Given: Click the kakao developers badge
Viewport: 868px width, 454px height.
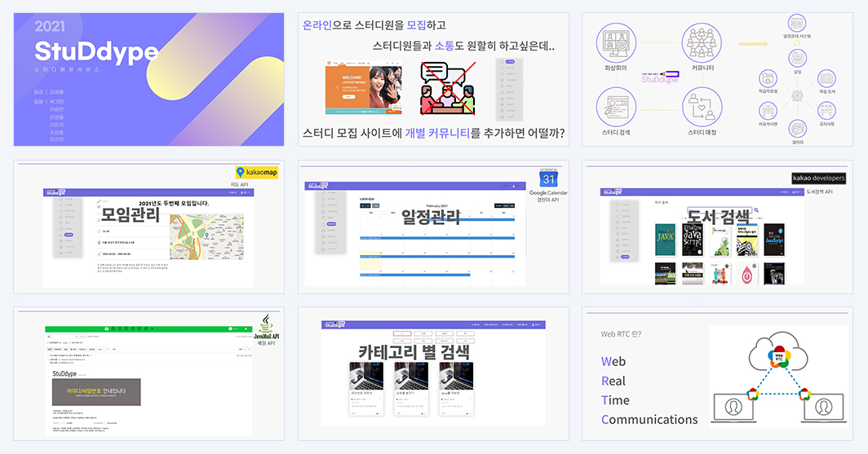Looking at the screenshot, I should click(819, 178).
